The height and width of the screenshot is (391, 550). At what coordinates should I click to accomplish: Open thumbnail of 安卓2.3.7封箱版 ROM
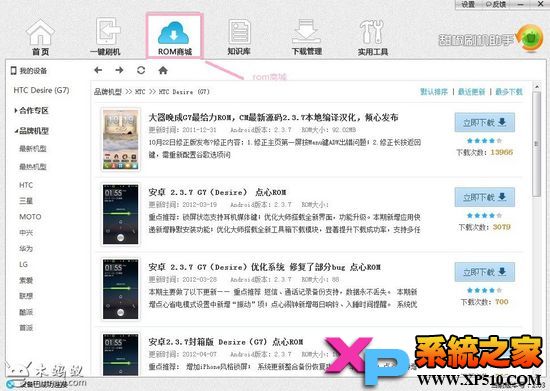pyautogui.click(x=120, y=354)
